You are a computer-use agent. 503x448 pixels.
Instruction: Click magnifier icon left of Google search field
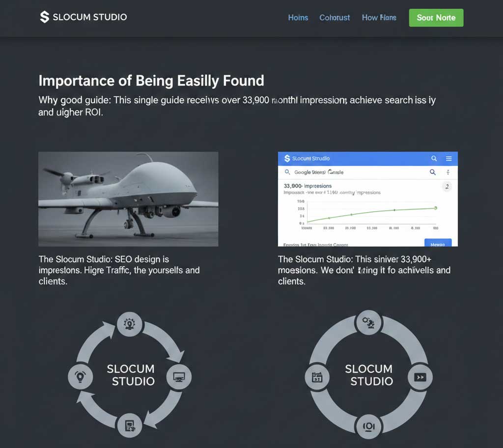[287, 172]
